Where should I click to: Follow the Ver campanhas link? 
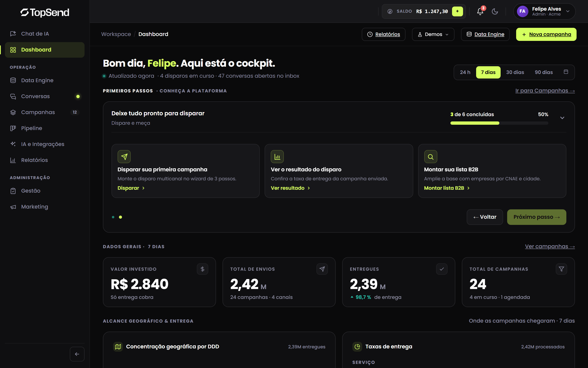click(x=550, y=246)
